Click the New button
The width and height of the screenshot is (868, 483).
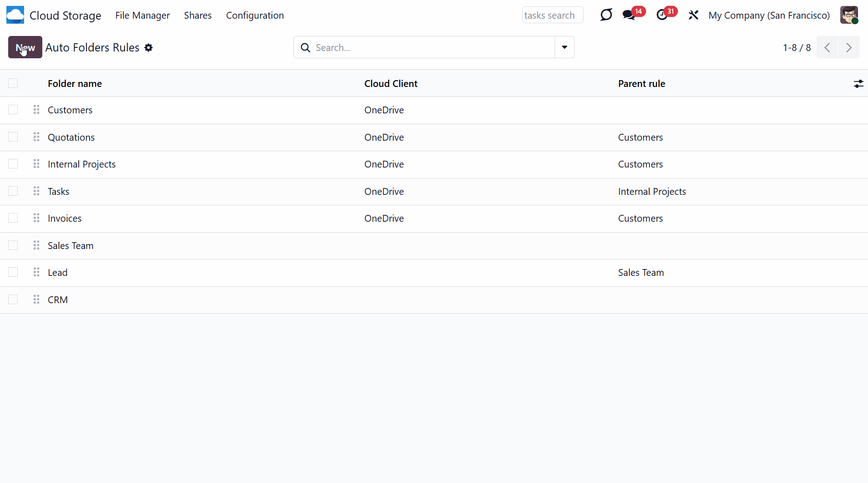tap(25, 47)
